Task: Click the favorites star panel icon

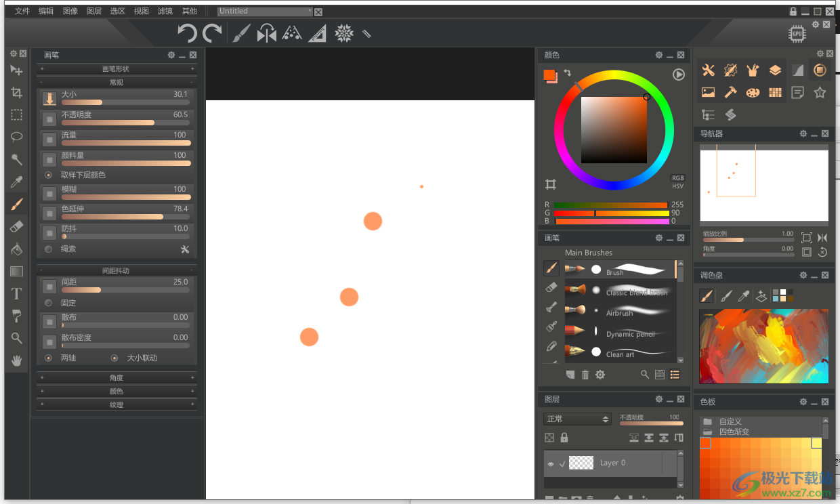Action: [x=820, y=92]
